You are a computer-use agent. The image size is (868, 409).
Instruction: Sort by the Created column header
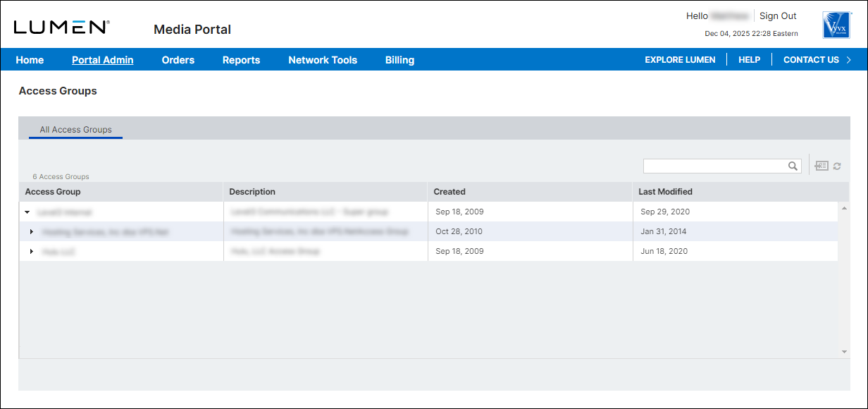coord(449,192)
